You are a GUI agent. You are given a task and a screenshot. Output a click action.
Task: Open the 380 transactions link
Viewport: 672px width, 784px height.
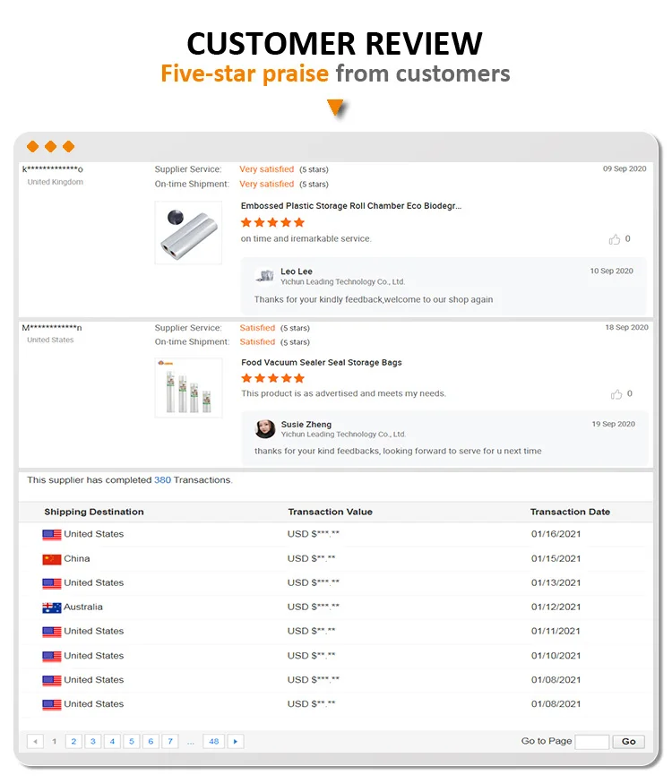[x=162, y=480]
